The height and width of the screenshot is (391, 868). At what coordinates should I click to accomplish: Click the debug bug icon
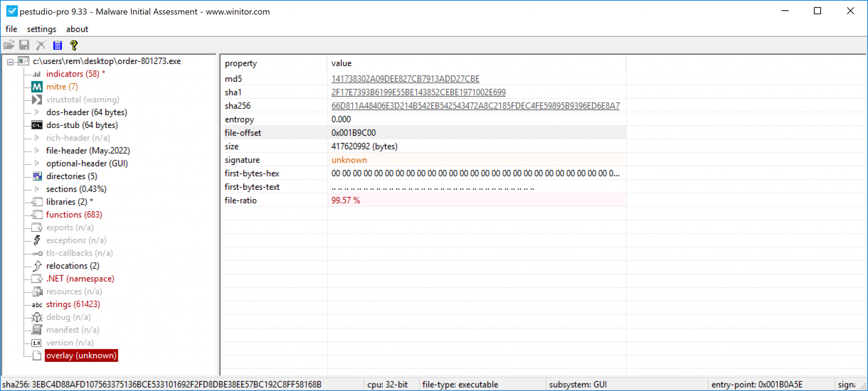[36, 317]
